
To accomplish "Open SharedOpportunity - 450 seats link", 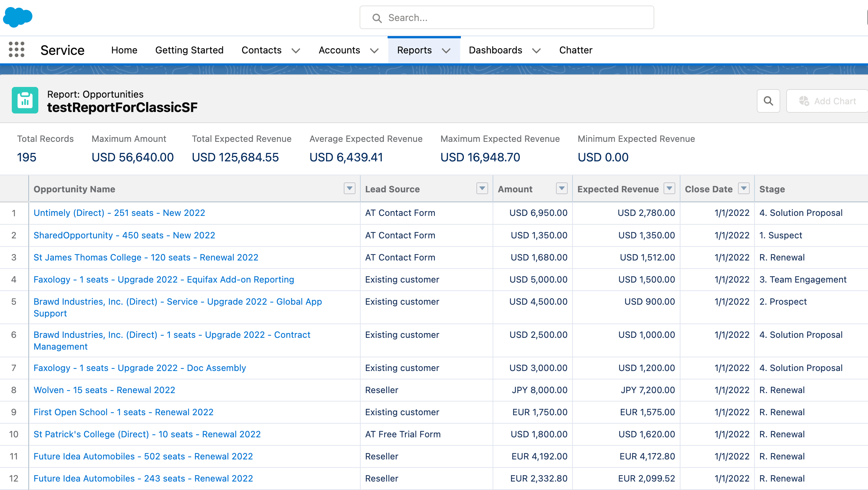I will (x=124, y=235).
